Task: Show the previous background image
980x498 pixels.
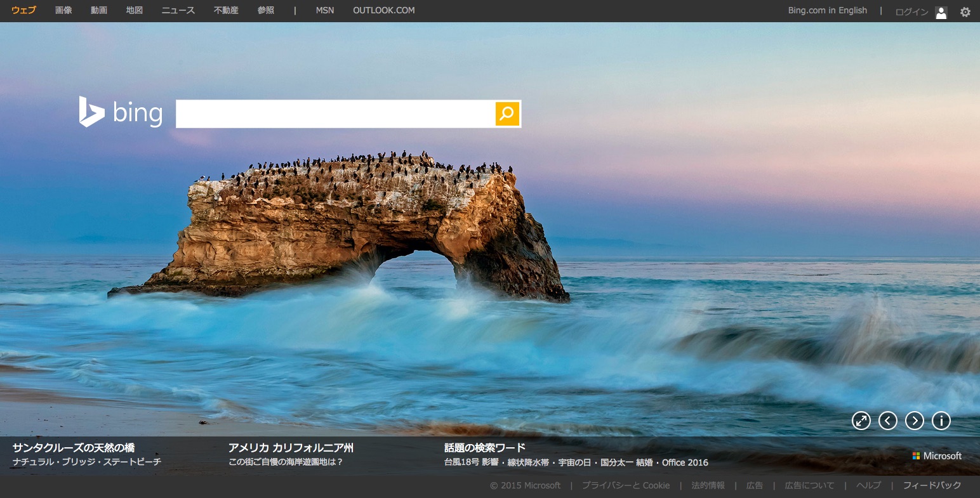Action: click(887, 421)
